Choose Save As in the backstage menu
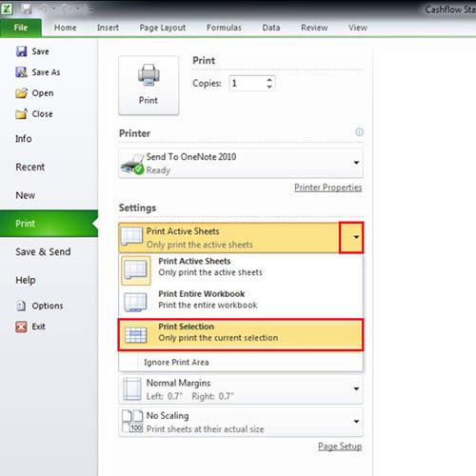 (x=38, y=72)
